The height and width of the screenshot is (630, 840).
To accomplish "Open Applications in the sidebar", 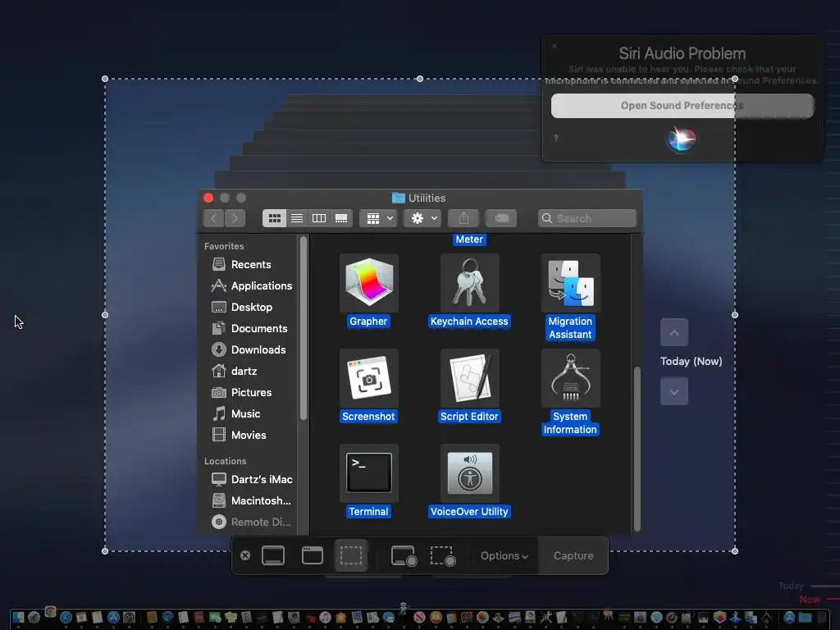I will click(251, 286).
